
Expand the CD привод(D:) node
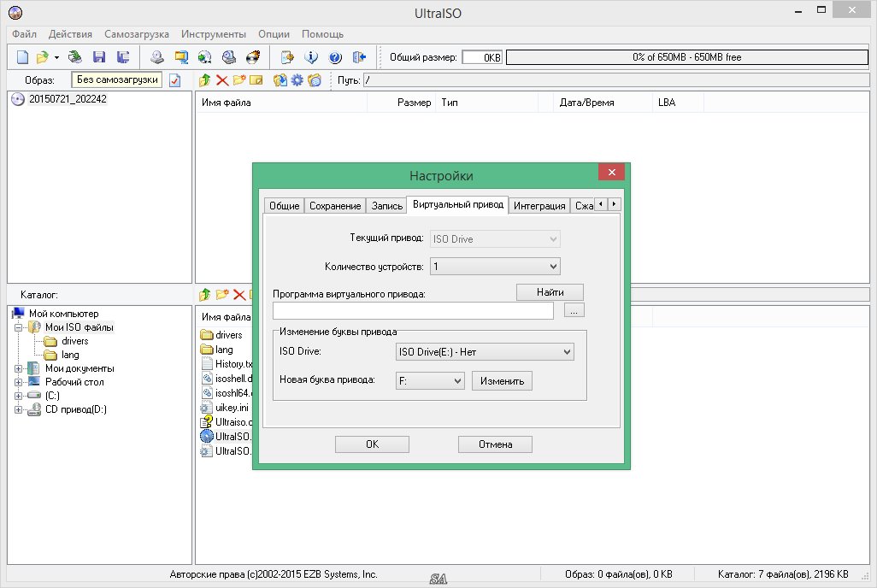pyautogui.click(x=19, y=409)
